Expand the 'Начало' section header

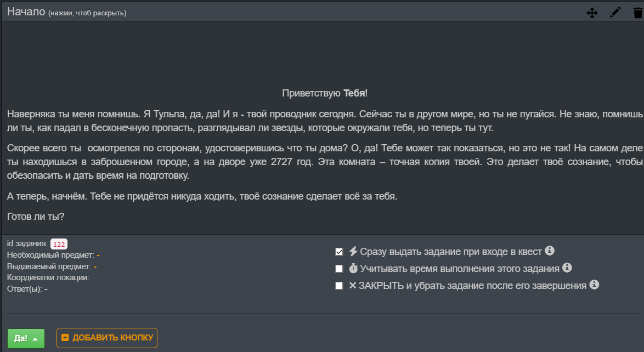[26, 12]
